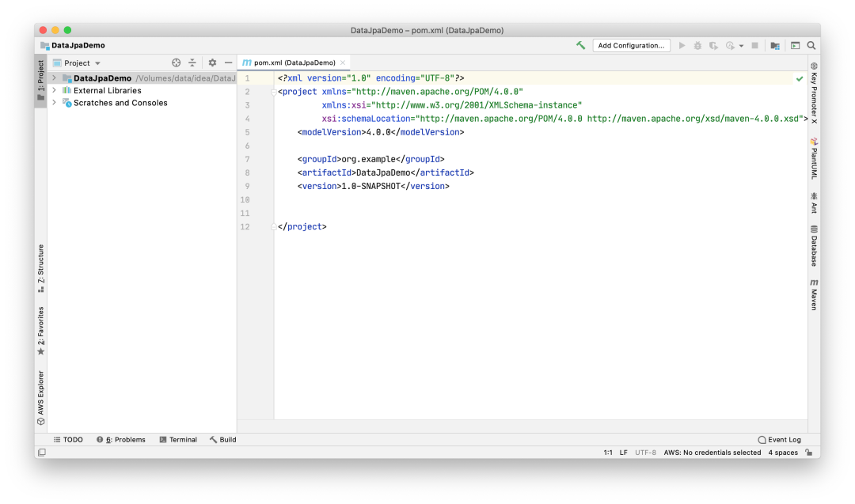855x504 pixels.
Task: Open the AWS Explorer tool window
Action: click(x=41, y=398)
